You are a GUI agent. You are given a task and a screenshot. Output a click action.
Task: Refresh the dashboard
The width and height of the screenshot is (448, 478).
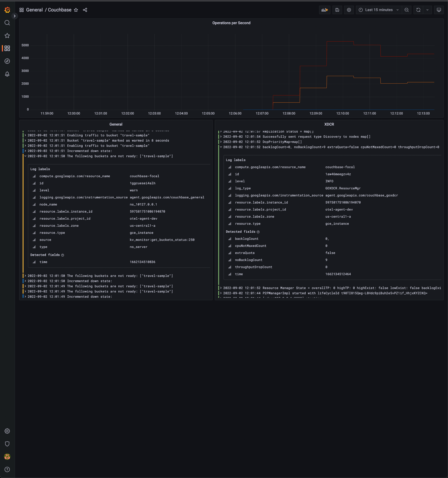[x=418, y=10]
